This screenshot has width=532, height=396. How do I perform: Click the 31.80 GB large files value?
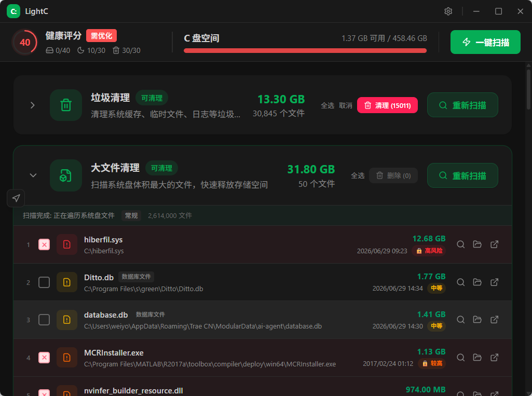tap(311, 169)
